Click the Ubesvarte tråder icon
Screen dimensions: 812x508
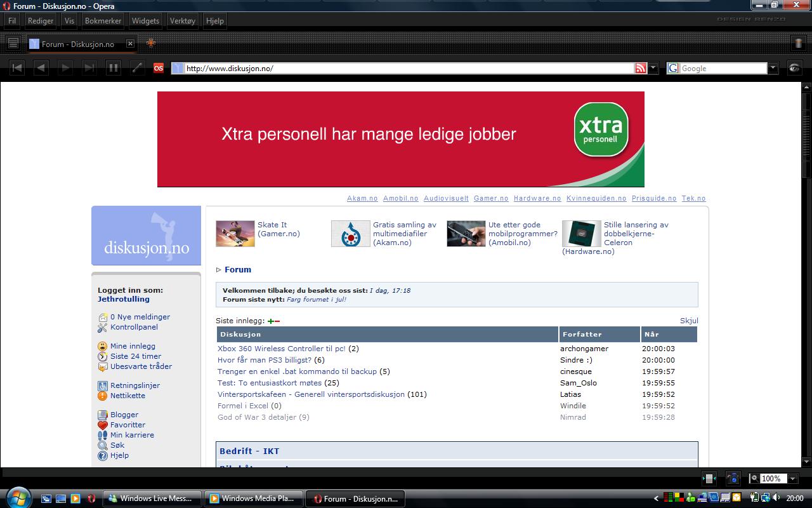click(103, 366)
